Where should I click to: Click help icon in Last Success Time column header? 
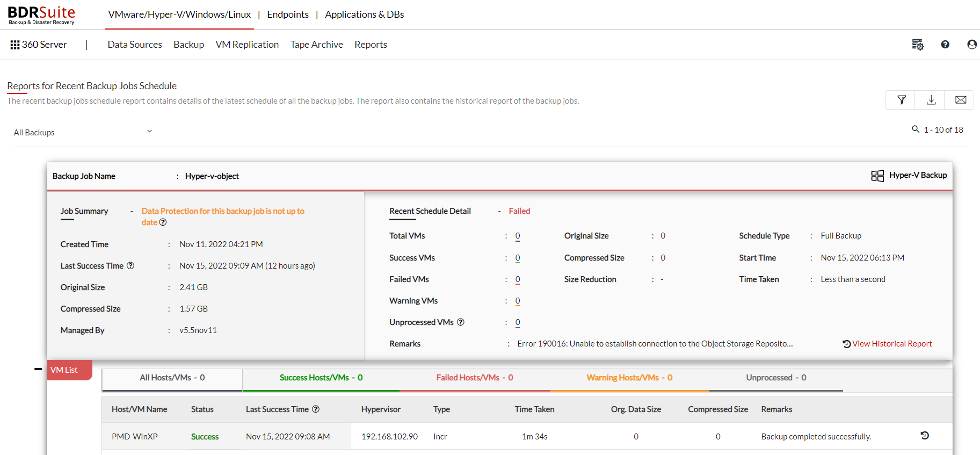[x=316, y=409]
